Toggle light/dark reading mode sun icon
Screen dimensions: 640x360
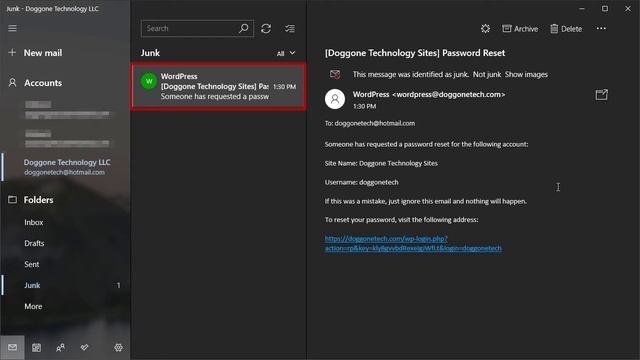coord(485,29)
